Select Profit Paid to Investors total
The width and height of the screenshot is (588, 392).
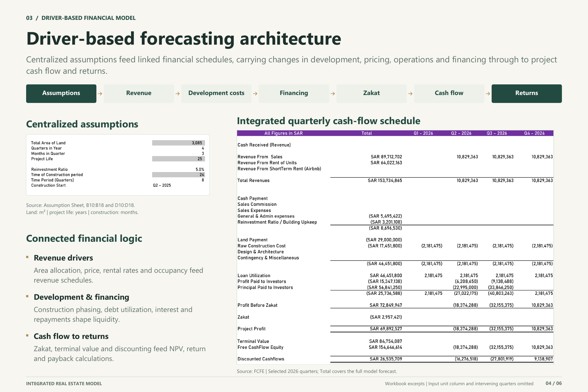pyautogui.click(x=385, y=281)
